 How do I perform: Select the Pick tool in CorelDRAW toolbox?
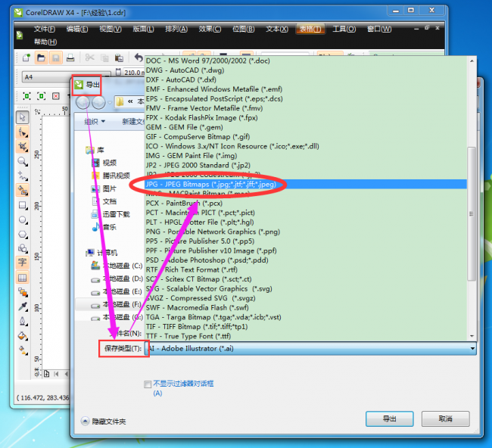[x=23, y=117]
